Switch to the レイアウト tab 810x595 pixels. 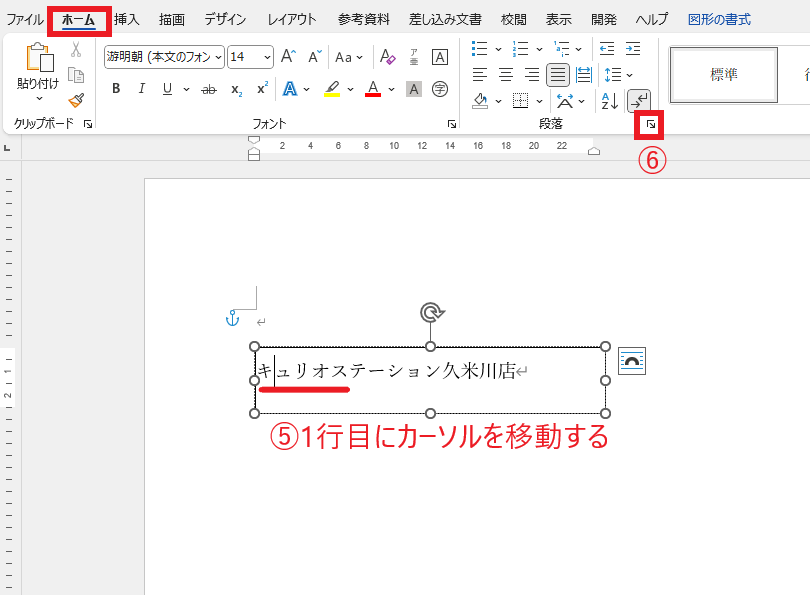(x=292, y=20)
